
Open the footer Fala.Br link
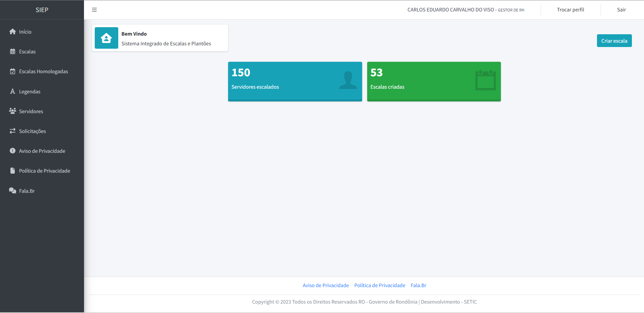click(418, 285)
